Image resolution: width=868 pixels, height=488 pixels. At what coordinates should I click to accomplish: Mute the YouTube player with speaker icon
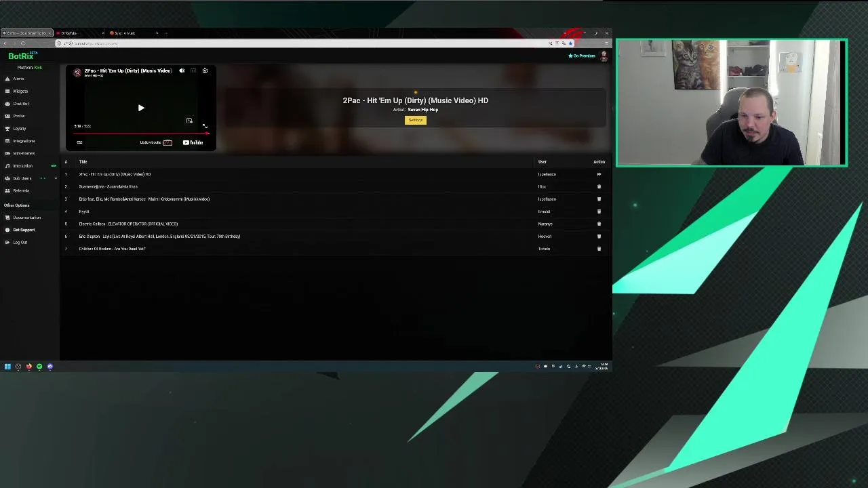pyautogui.click(x=182, y=70)
